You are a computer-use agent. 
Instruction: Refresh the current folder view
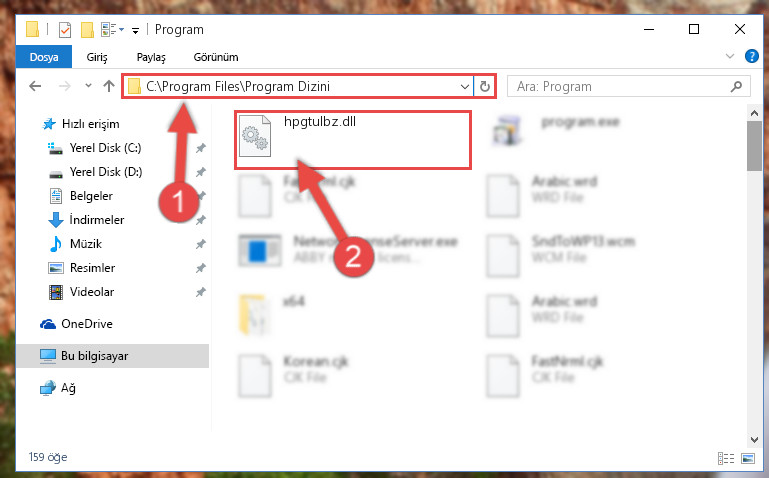click(485, 86)
